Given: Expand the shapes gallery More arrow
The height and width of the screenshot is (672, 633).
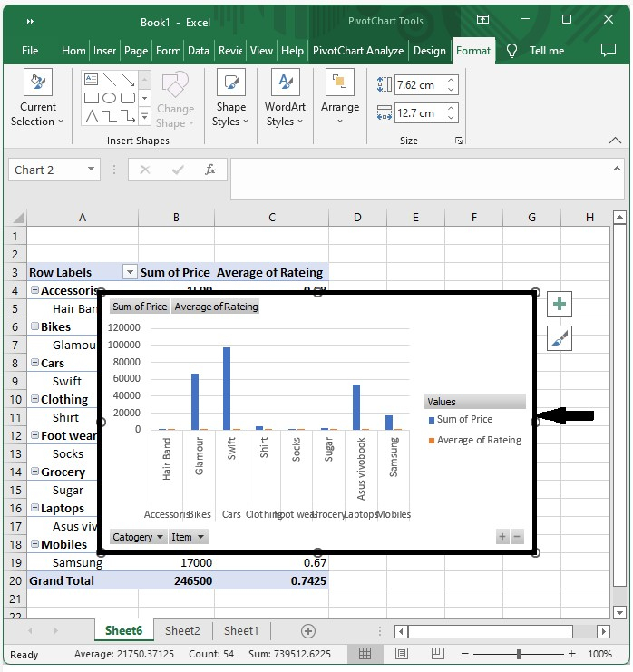Looking at the screenshot, I should point(144,117).
